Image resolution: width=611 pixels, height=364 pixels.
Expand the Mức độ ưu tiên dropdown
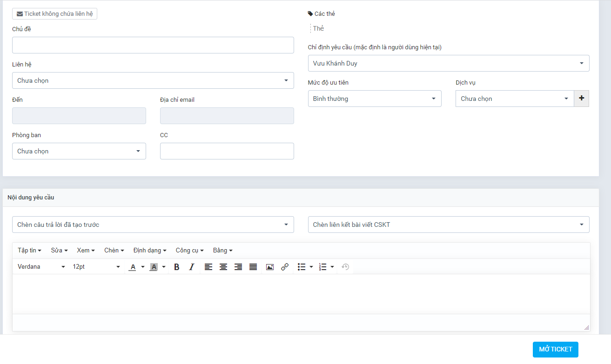click(x=374, y=99)
